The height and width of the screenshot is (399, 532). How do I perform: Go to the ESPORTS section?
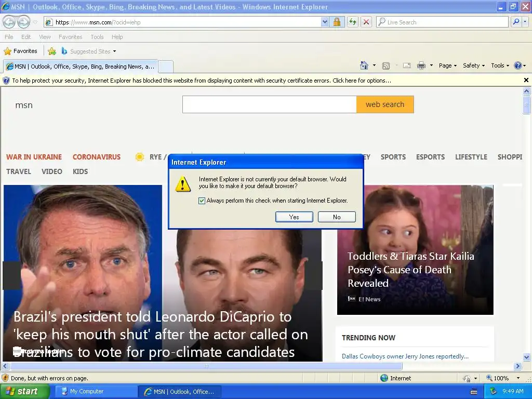click(431, 157)
